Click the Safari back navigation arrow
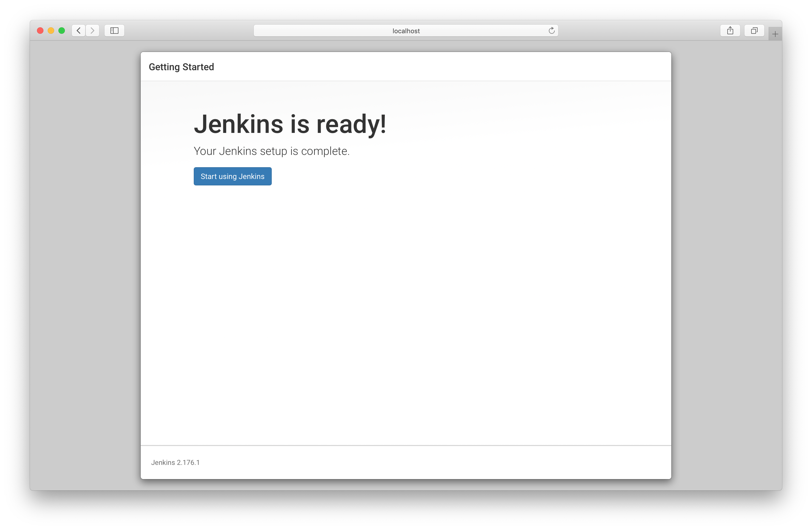 [79, 30]
